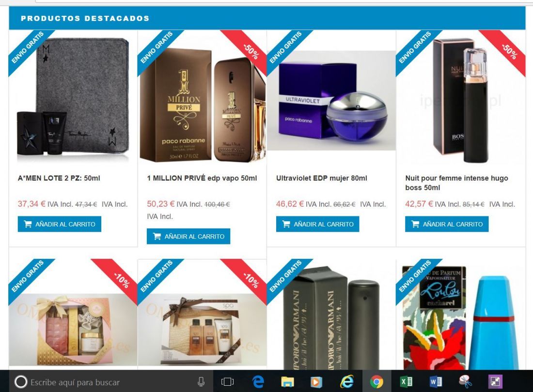
Task: Click the Windows search field 'Escribe aquí para buscar'
Action: [110, 382]
